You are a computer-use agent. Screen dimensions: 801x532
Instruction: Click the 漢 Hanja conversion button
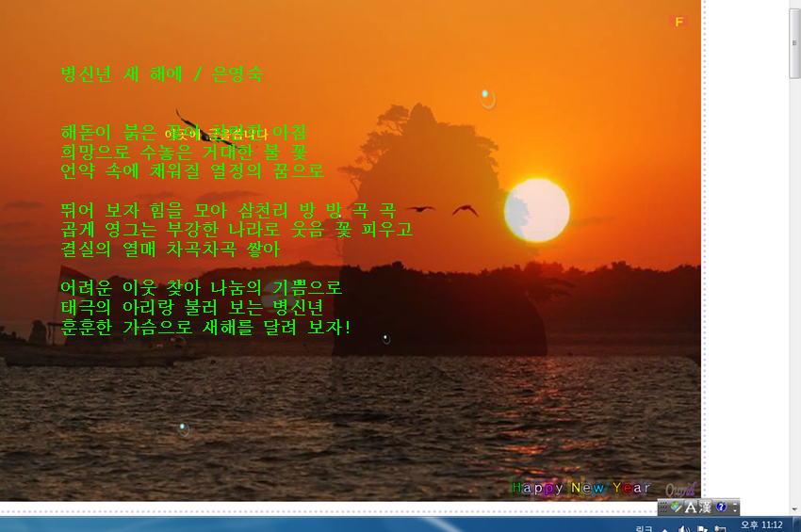[x=705, y=507]
